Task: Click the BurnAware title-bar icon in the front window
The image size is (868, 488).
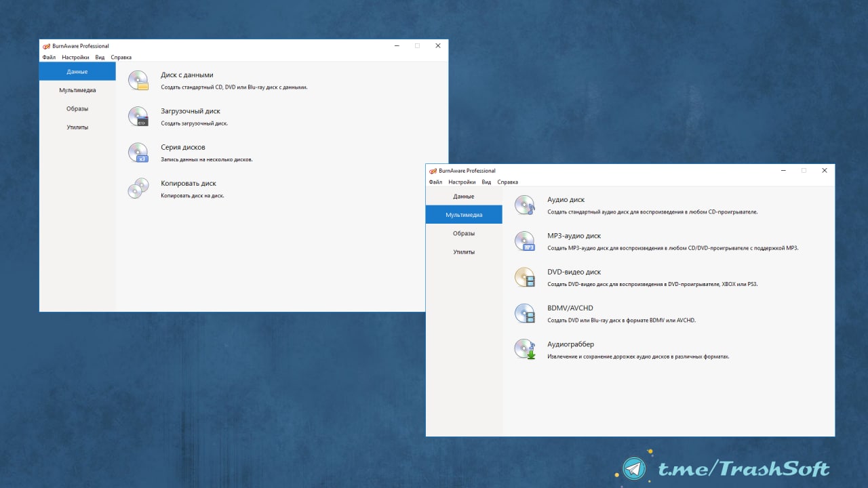Action: [x=433, y=171]
